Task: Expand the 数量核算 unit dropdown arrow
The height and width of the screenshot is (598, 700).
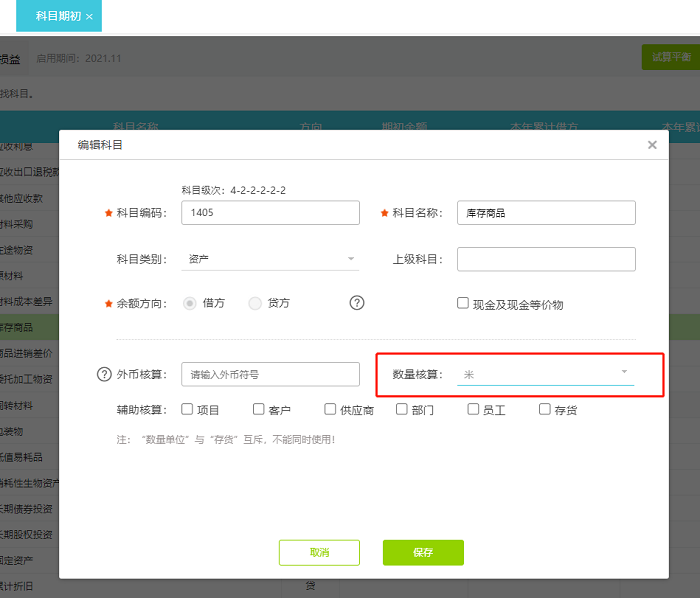Action: [624, 371]
